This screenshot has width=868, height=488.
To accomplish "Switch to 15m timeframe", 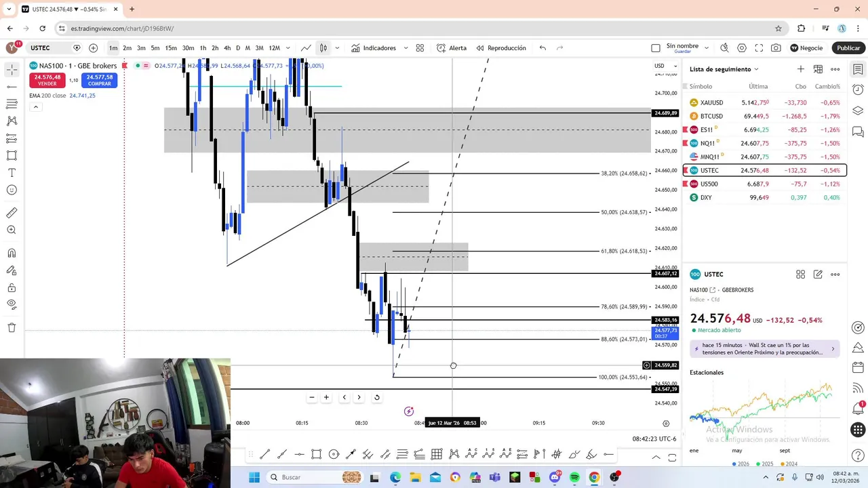I will pyautogui.click(x=171, y=48).
